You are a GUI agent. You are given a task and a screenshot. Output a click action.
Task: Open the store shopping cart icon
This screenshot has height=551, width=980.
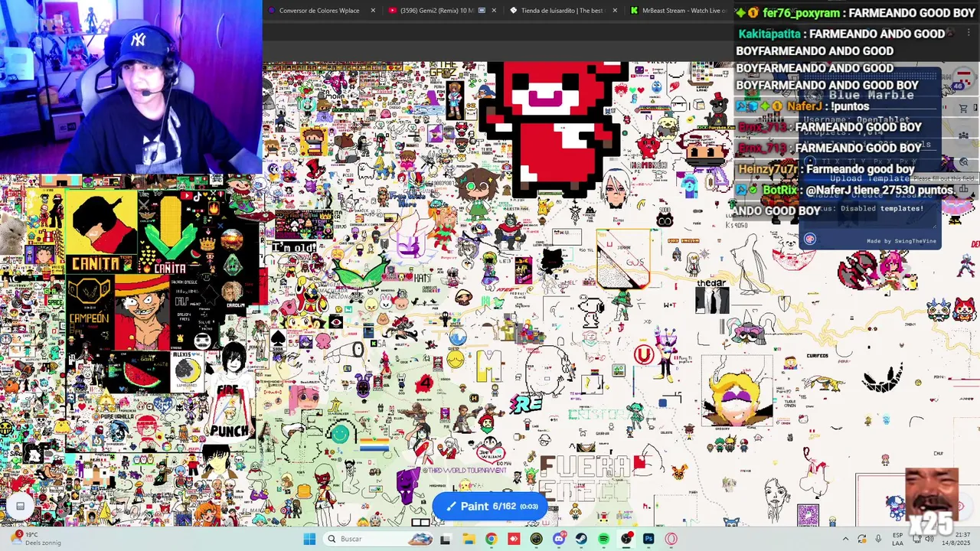click(x=963, y=108)
